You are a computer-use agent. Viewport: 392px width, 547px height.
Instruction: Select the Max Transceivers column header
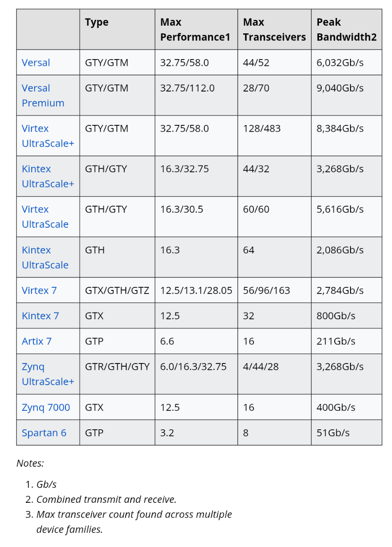click(x=274, y=30)
